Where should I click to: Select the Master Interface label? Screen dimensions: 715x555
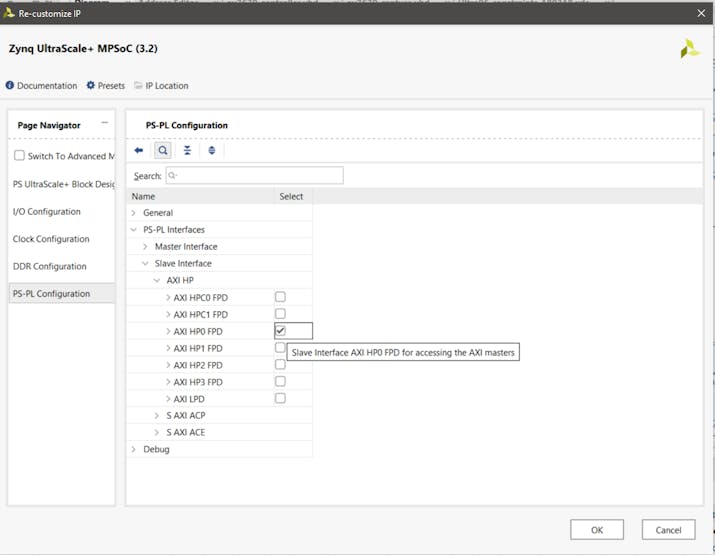(186, 246)
